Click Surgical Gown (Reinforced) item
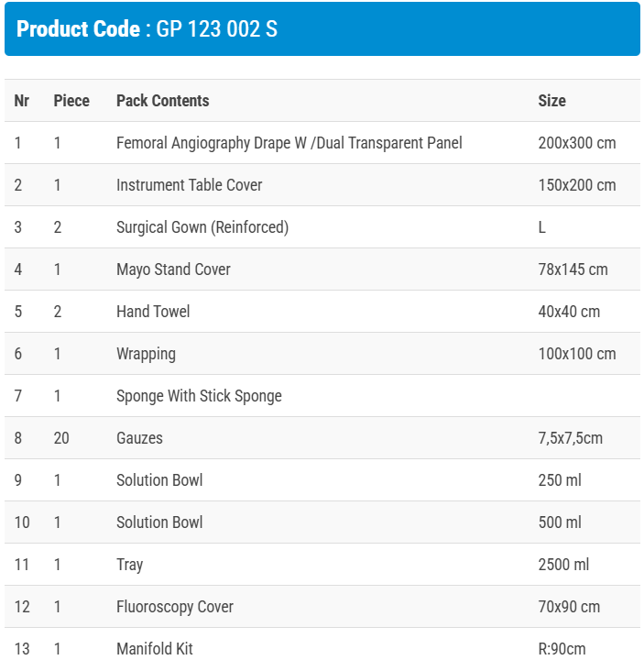Image resolution: width=644 pixels, height=671 pixels. [x=202, y=227]
